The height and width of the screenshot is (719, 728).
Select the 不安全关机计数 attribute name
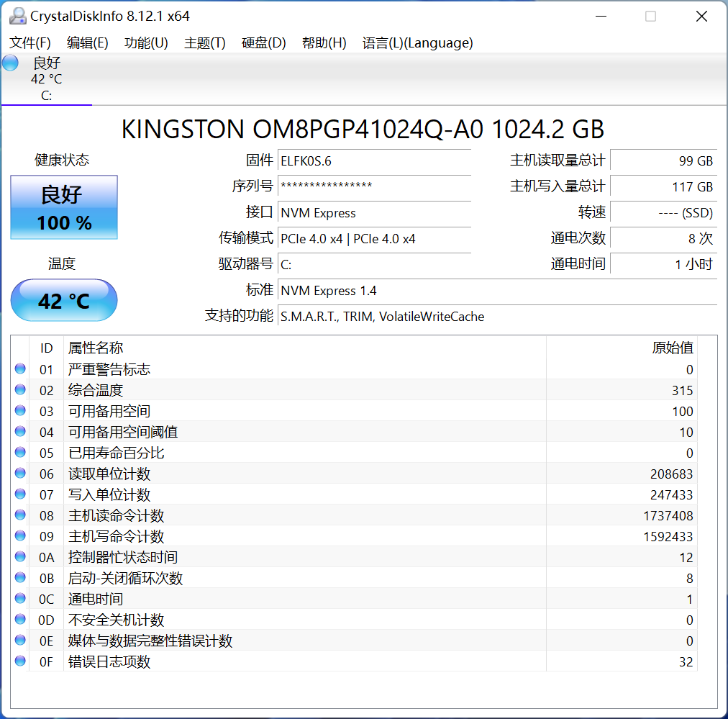(x=116, y=620)
